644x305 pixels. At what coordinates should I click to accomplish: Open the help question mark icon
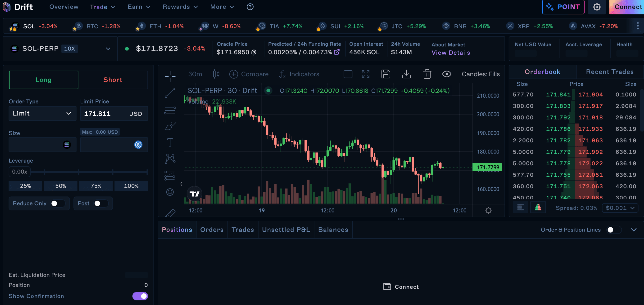(x=250, y=7)
